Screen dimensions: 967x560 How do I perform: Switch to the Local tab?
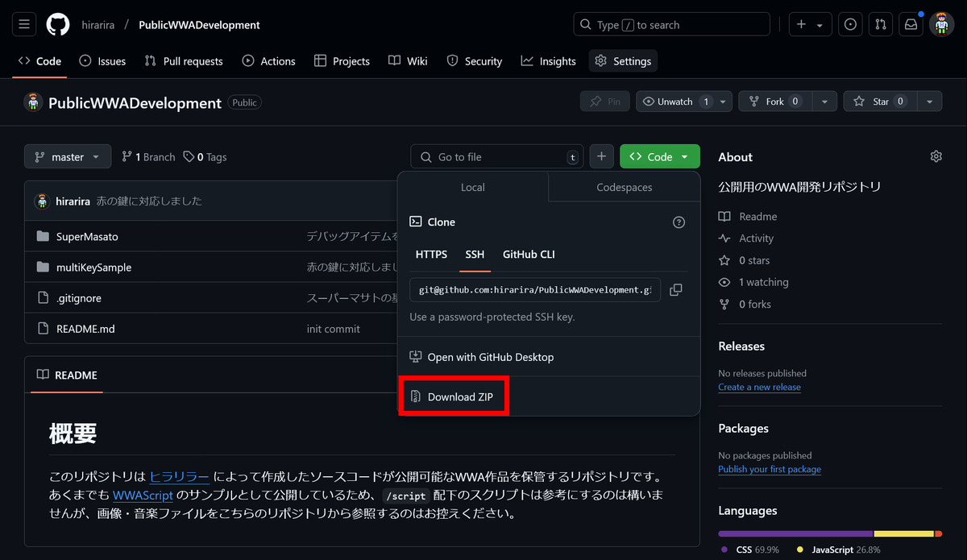tap(473, 187)
